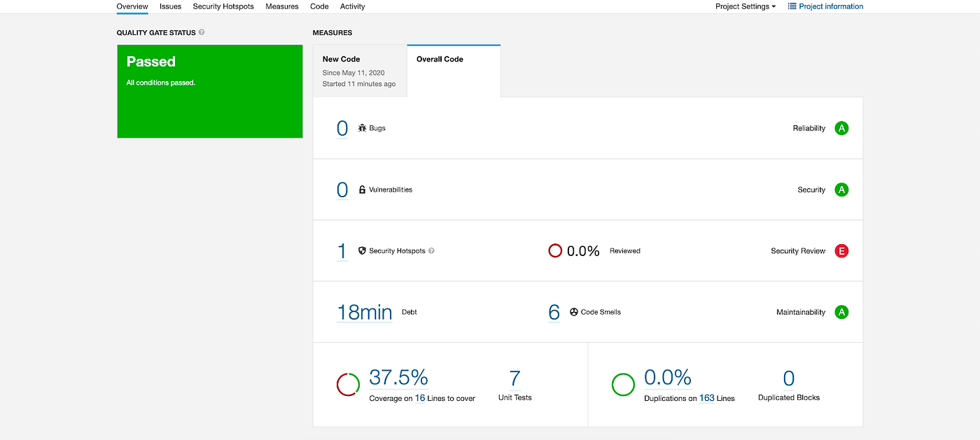
Task: Open the Project Settings dropdown
Action: [745, 6]
